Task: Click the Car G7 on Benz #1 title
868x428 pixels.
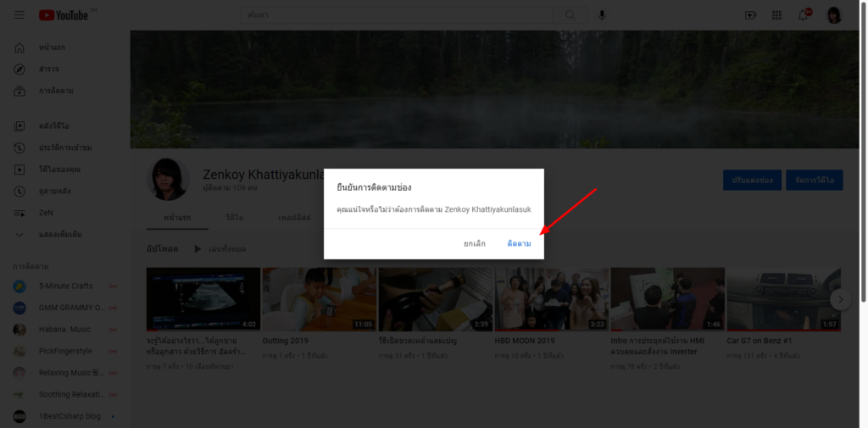Action: [759, 341]
